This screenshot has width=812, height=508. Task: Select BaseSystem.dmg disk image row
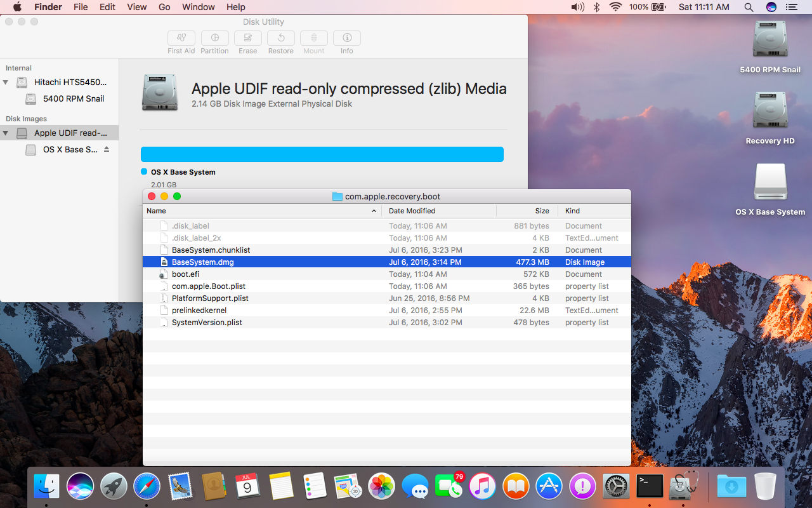(387, 262)
